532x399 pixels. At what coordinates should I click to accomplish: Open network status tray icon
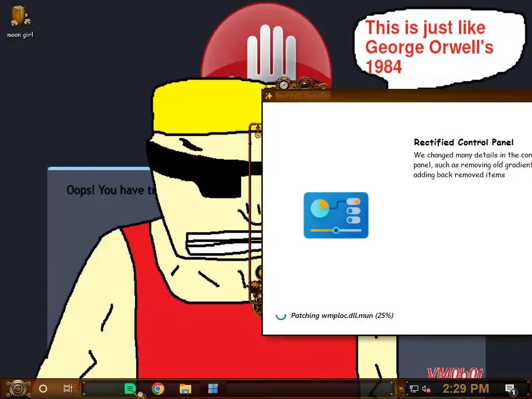coord(414,389)
